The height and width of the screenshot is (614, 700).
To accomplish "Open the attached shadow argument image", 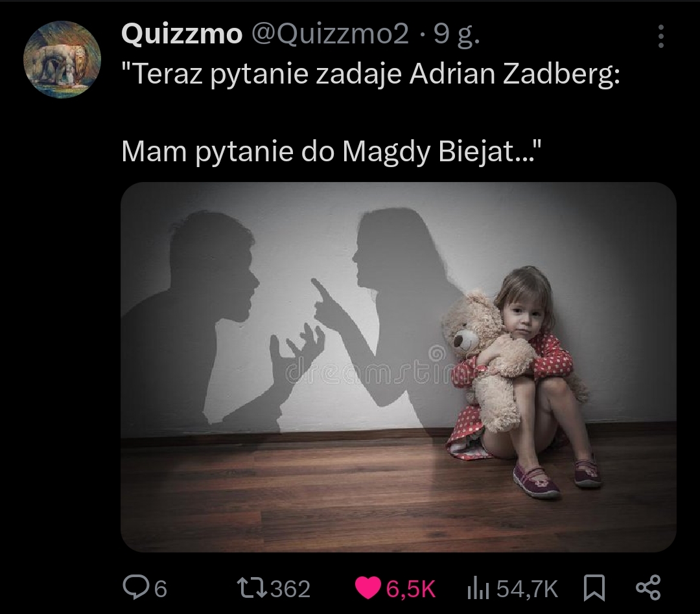I will pos(399,367).
